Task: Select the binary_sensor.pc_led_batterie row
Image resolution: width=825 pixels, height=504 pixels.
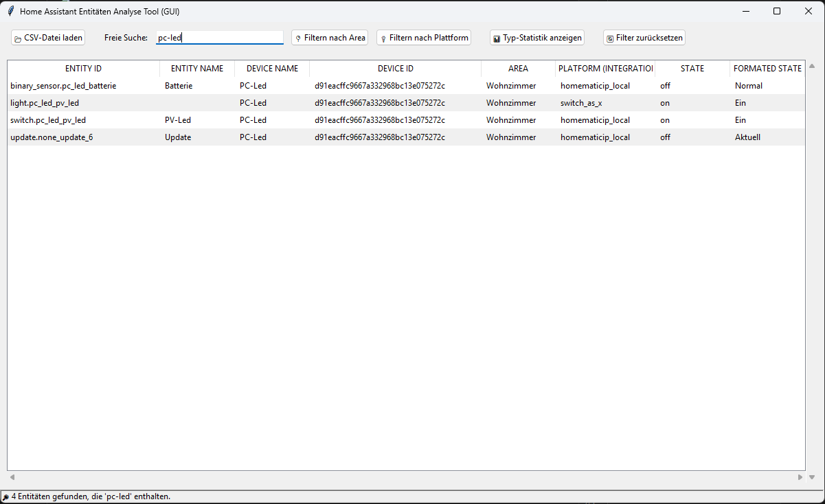Action: click(x=63, y=86)
